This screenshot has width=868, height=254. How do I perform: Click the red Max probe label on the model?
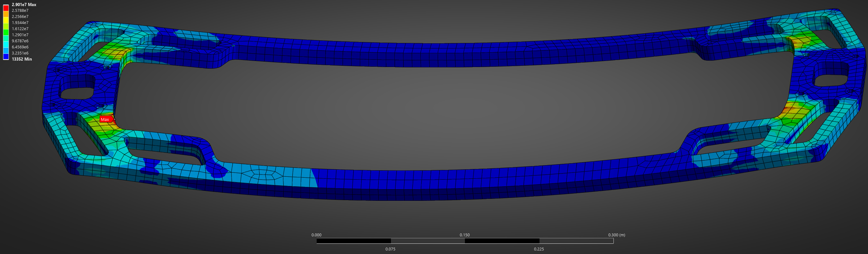105,119
